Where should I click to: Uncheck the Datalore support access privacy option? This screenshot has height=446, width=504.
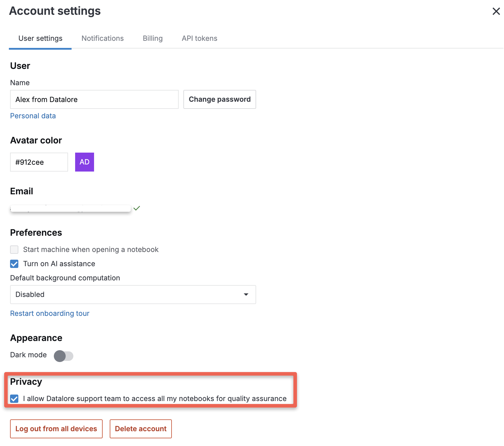(14, 399)
